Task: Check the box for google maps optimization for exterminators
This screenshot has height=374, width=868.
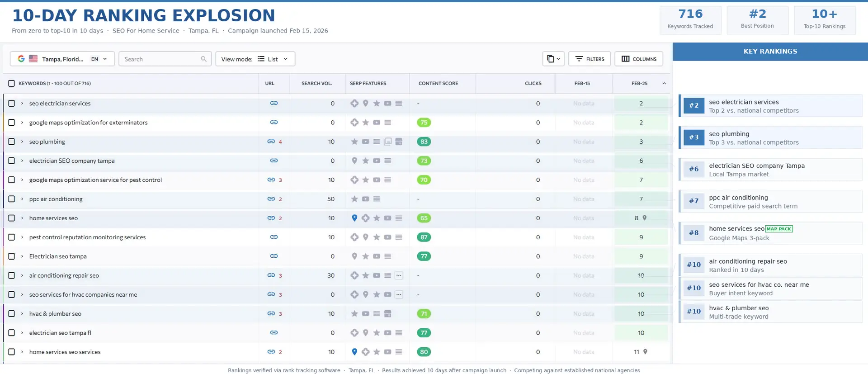Action: 11,123
